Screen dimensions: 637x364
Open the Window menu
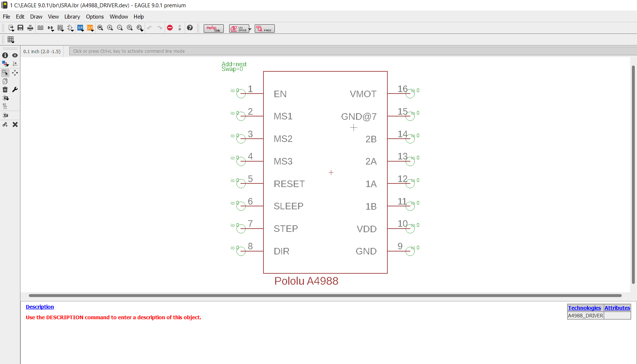119,17
